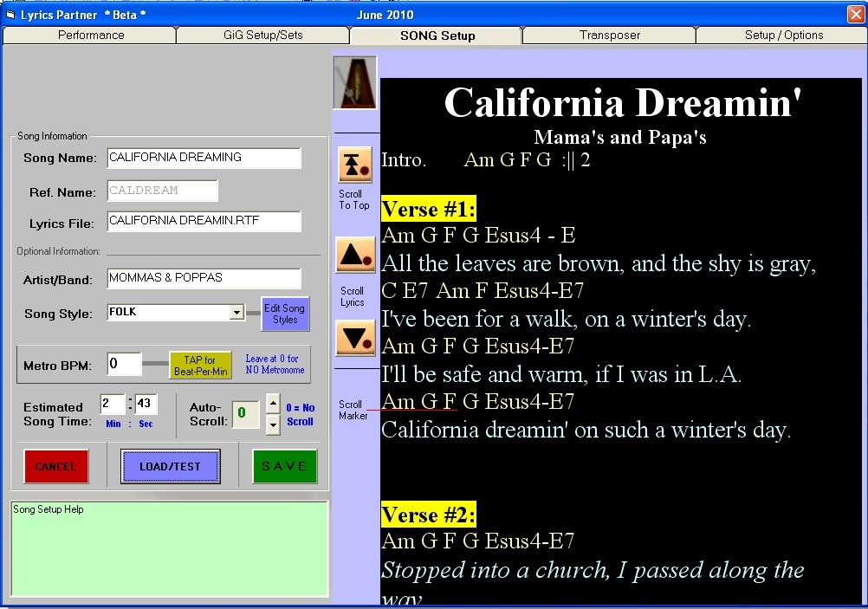Screen dimensions: 868x609
Task: Decrease Auto-Scroll value with down arrow
Action: (x=273, y=424)
